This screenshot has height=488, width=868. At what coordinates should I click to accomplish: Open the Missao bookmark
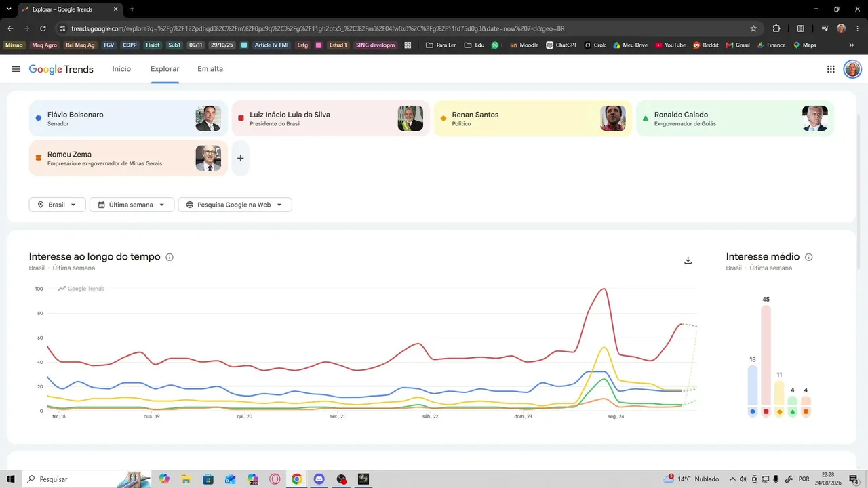[14, 45]
